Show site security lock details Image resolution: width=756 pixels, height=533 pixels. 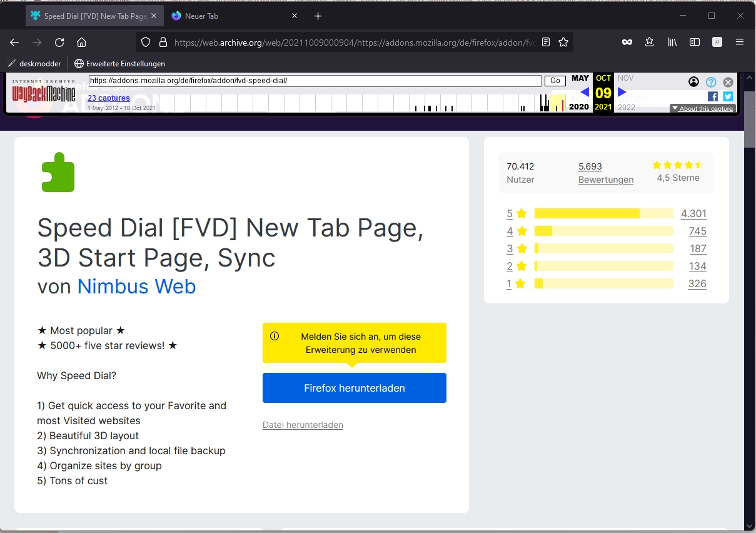(x=163, y=43)
